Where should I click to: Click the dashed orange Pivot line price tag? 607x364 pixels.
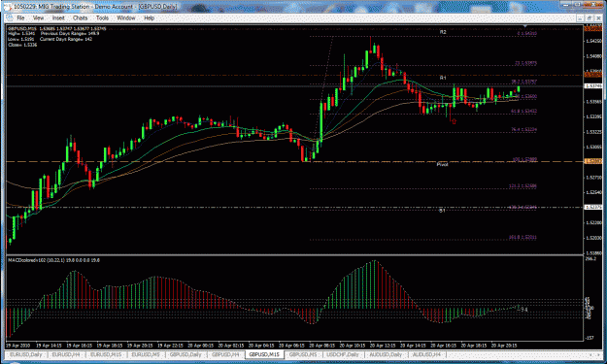tap(592, 161)
